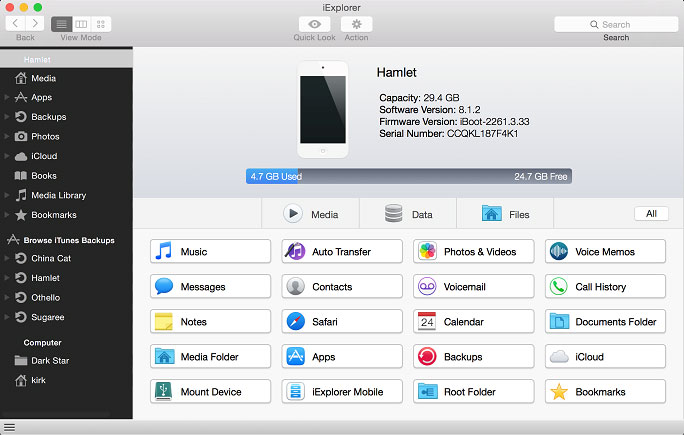Open kirk home folder in sidebar
684x435 pixels.
pyautogui.click(x=66, y=380)
